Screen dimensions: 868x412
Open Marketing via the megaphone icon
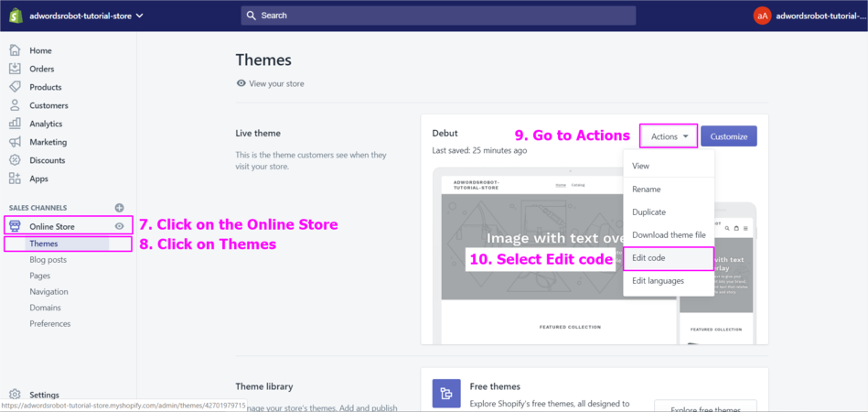click(x=15, y=142)
